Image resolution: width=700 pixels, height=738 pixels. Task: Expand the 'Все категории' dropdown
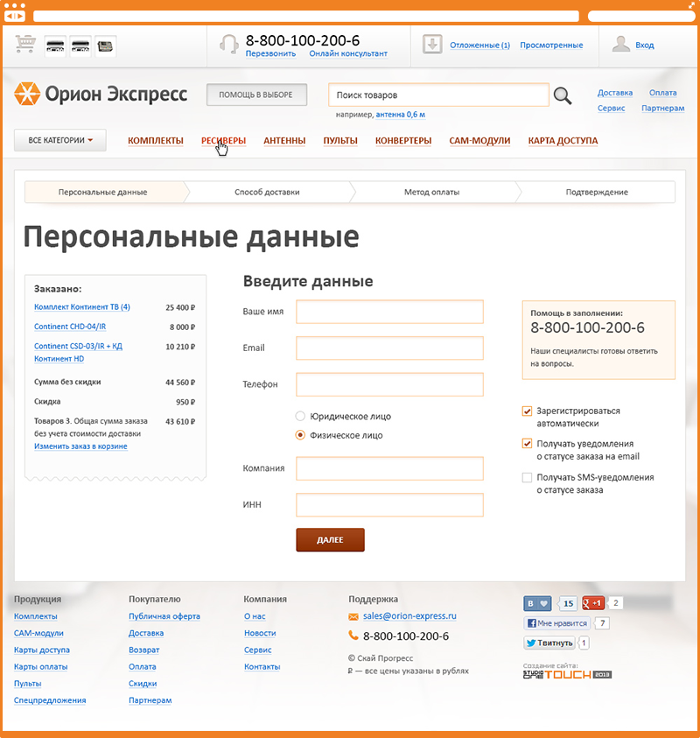[x=60, y=140]
